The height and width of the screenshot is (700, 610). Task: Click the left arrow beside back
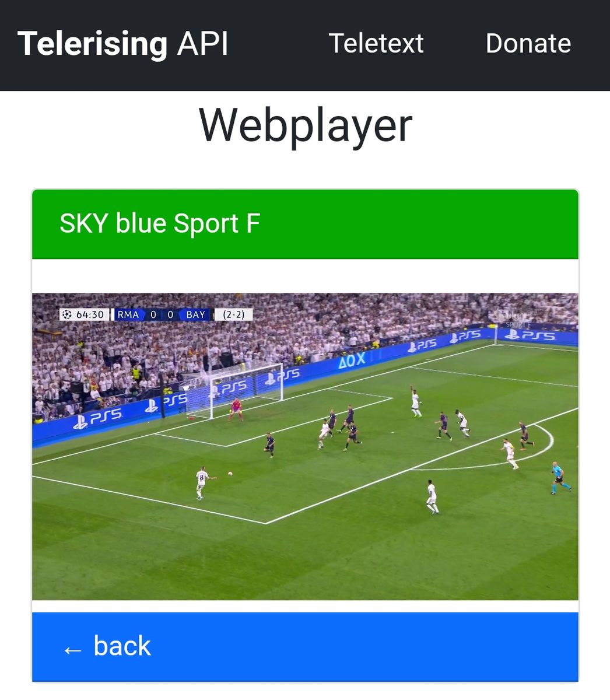point(73,649)
